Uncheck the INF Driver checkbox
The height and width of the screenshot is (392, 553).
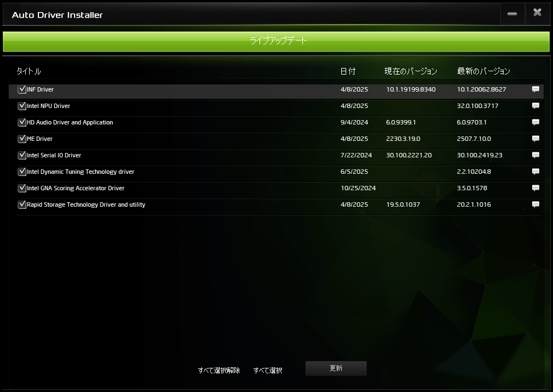coord(22,89)
